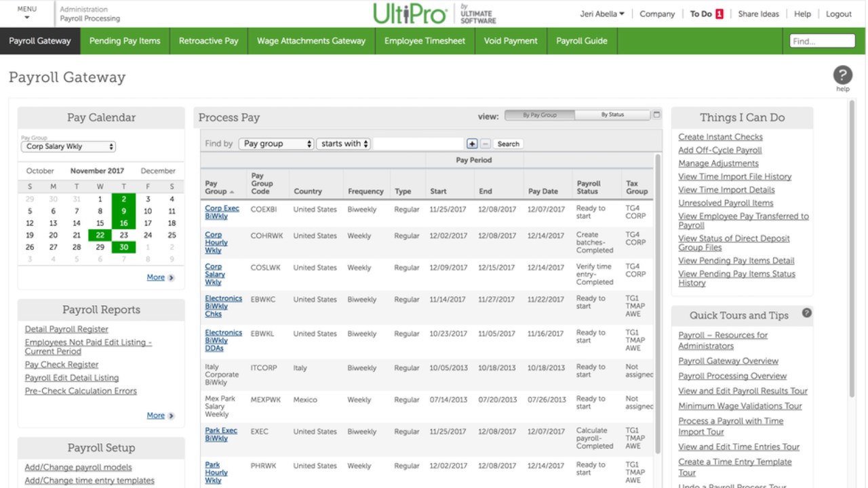868x488 pixels.
Task: Open the Pay Group calendar dropdown
Action: (68, 146)
